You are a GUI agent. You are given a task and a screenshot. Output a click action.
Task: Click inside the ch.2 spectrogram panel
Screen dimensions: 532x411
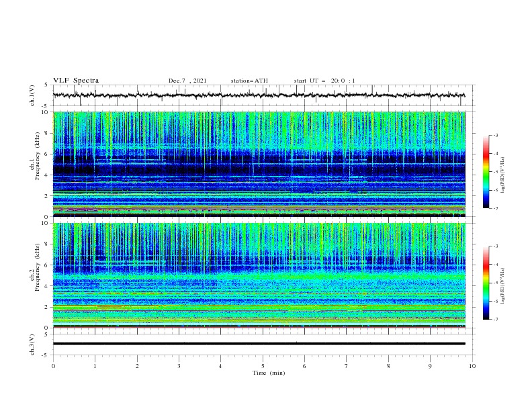point(259,275)
